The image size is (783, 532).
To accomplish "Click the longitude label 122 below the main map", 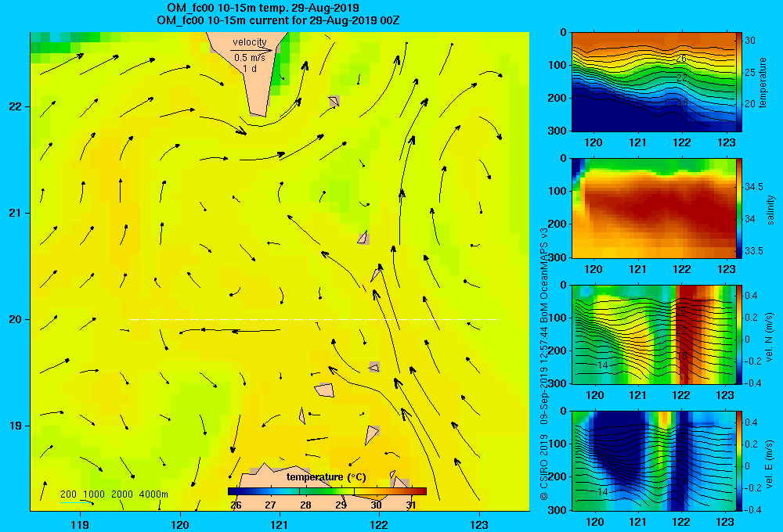I will coord(379,524).
